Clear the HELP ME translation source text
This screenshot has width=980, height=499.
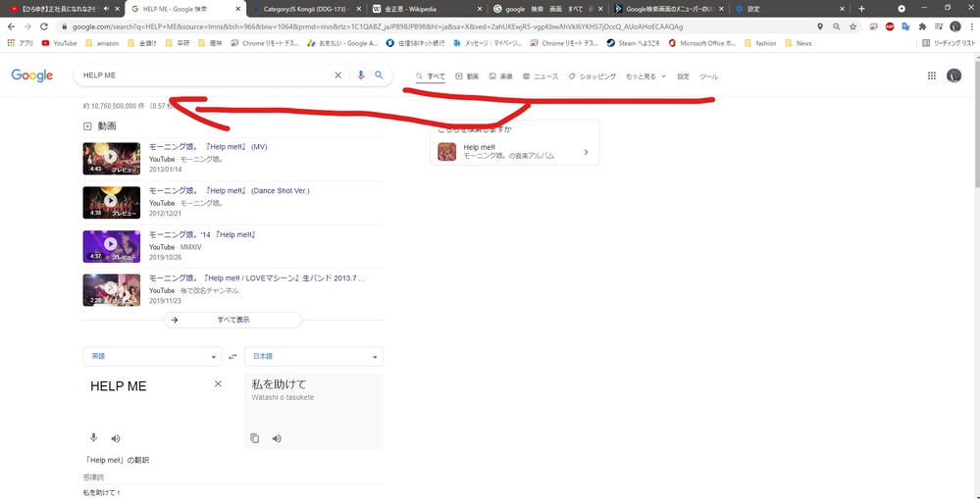(x=218, y=383)
